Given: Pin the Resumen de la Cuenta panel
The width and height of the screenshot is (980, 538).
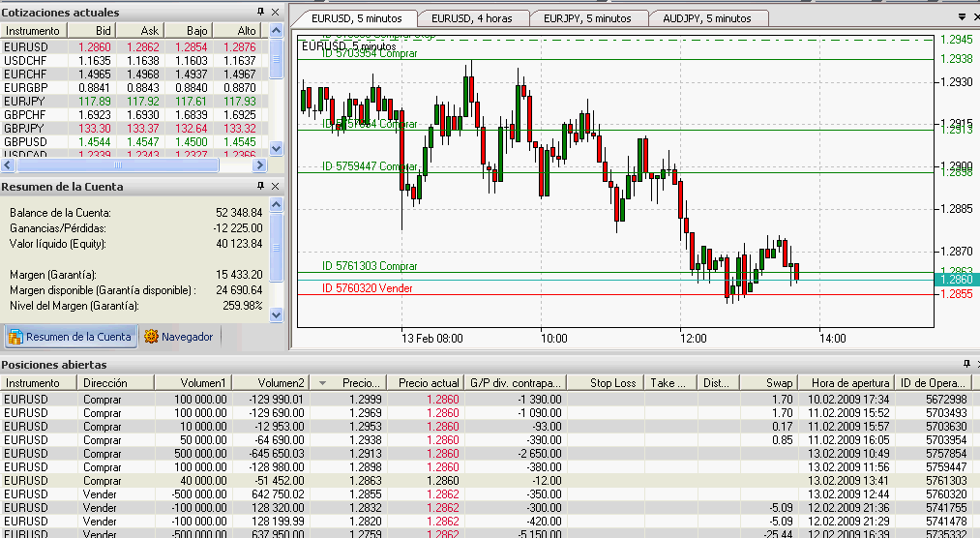Looking at the screenshot, I should [x=260, y=186].
